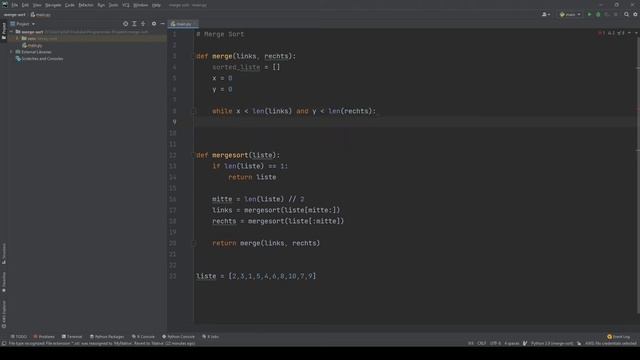
Task: Open the R Console tool window
Action: tap(143, 337)
